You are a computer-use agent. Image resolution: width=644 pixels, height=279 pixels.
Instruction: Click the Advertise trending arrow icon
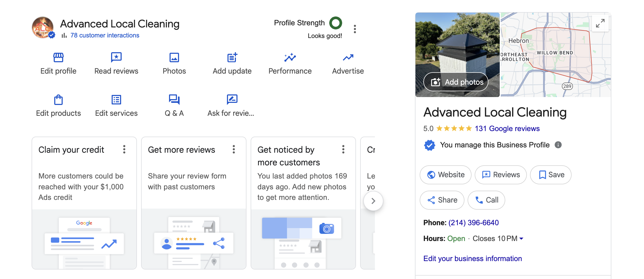click(348, 57)
